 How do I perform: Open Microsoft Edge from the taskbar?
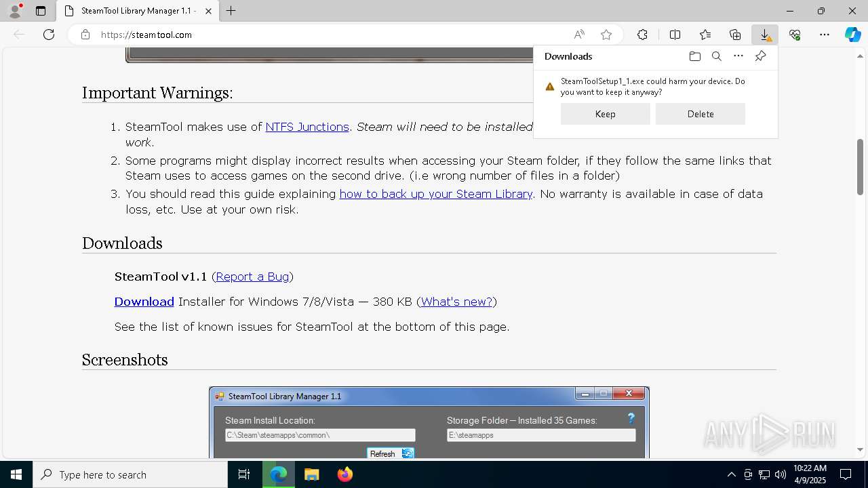(x=279, y=474)
